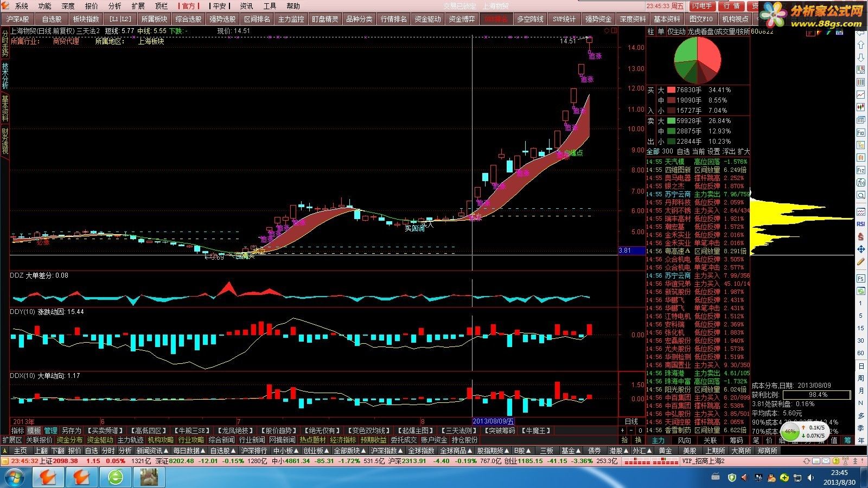Select the 筹 chip distribution mode
This screenshot has width=868, height=488.
coord(847,440)
